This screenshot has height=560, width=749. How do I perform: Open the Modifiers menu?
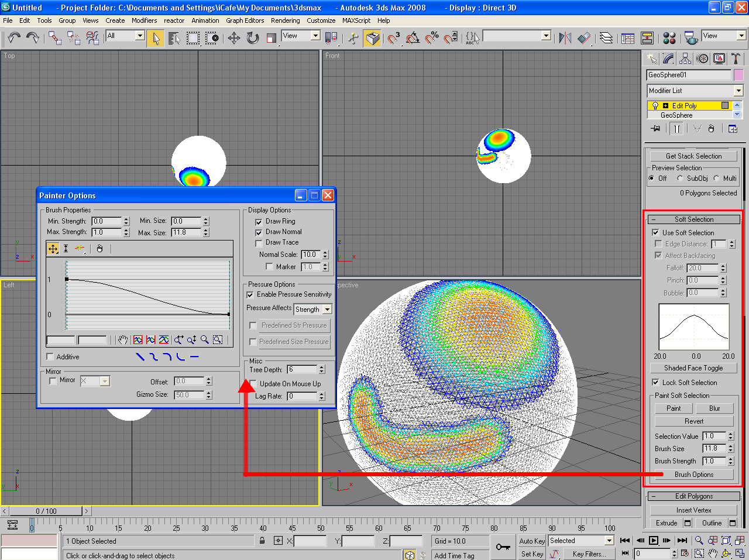tap(144, 20)
